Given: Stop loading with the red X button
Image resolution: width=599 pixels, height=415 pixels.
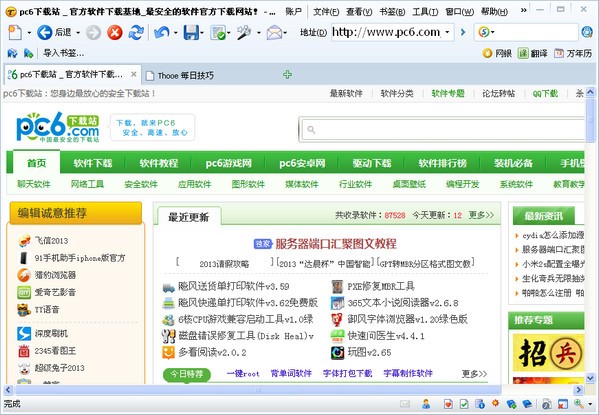Looking at the screenshot, I should coord(115,32).
